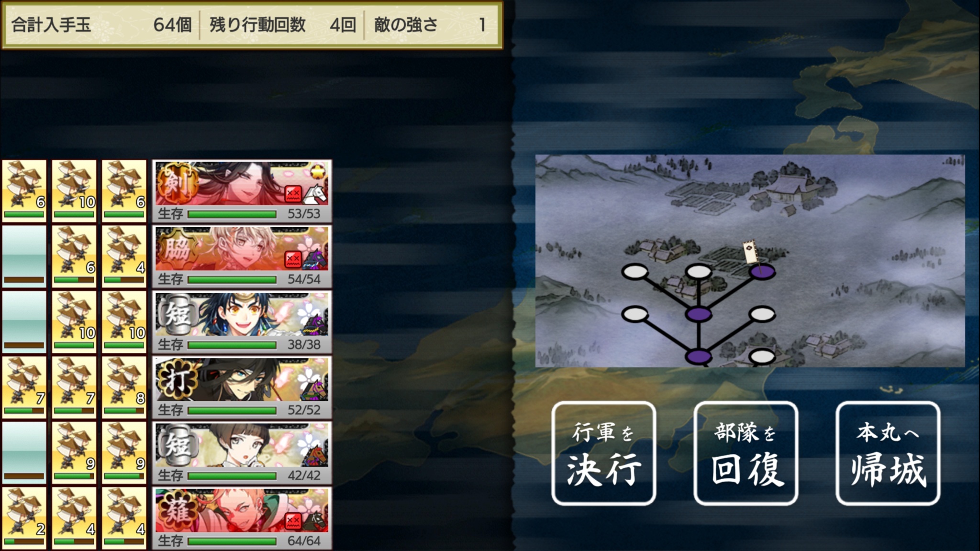Click the fatigue face icon on 薙 card
The height and width of the screenshot is (551, 980).
coord(293,521)
